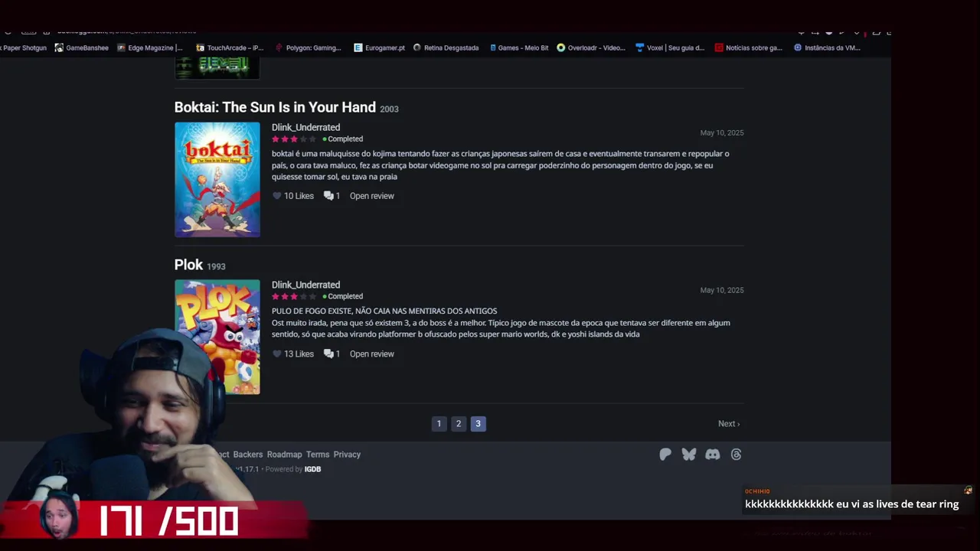The height and width of the screenshot is (551, 980).
Task: Open the Boktai: The Sun Is in Your Hand title
Action: [x=275, y=107]
